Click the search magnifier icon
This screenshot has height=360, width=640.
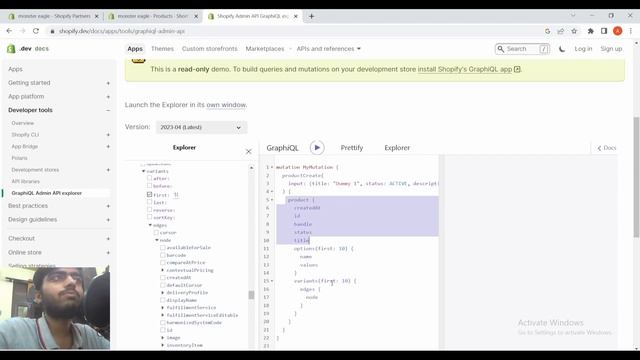501,49
